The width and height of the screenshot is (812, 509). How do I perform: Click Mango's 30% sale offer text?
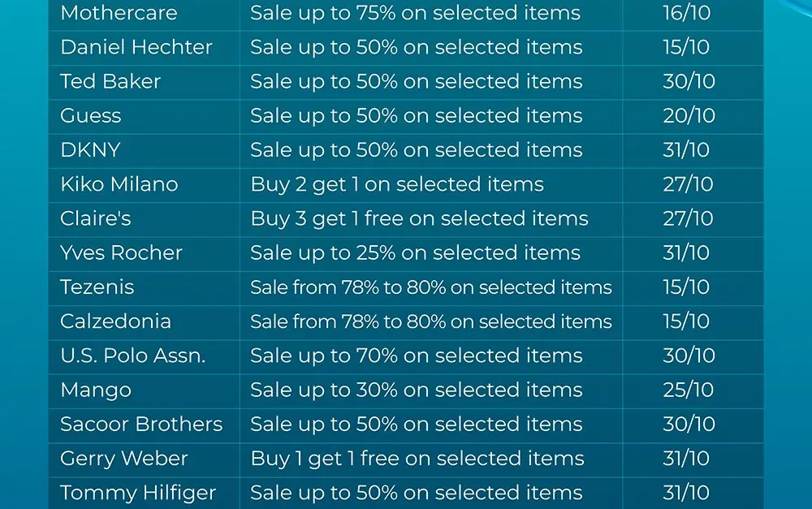click(x=417, y=390)
